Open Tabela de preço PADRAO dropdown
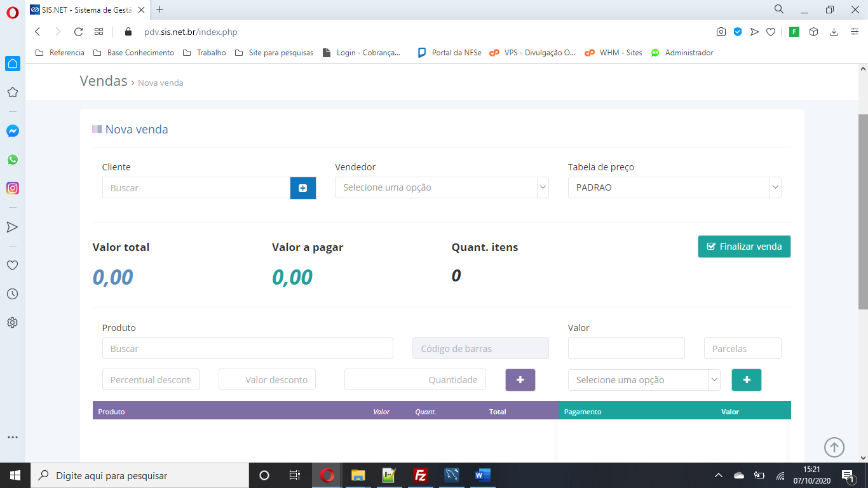This screenshot has height=488, width=868. [x=675, y=187]
